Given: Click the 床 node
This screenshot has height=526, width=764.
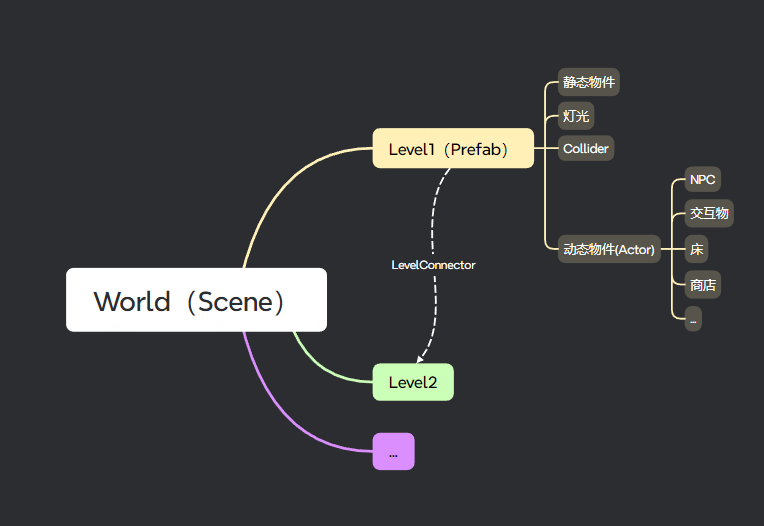Looking at the screenshot, I should point(697,249).
